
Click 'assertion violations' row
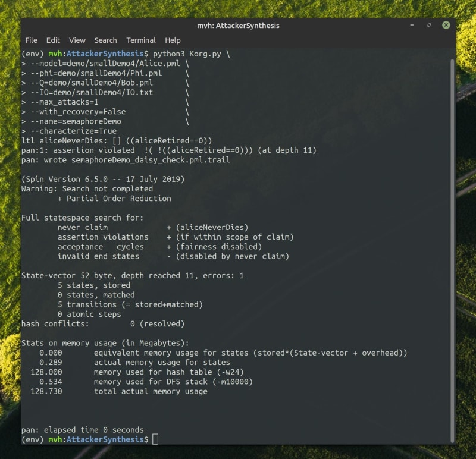click(x=176, y=237)
